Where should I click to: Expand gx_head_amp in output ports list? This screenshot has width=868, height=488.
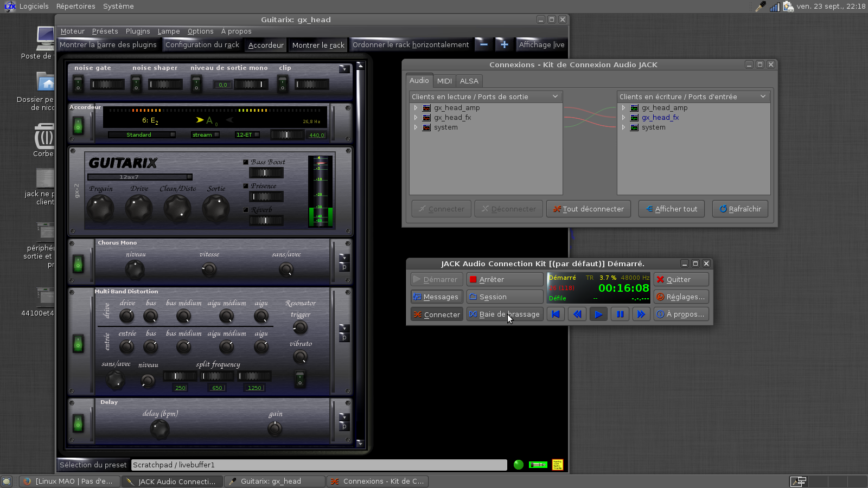pyautogui.click(x=416, y=108)
